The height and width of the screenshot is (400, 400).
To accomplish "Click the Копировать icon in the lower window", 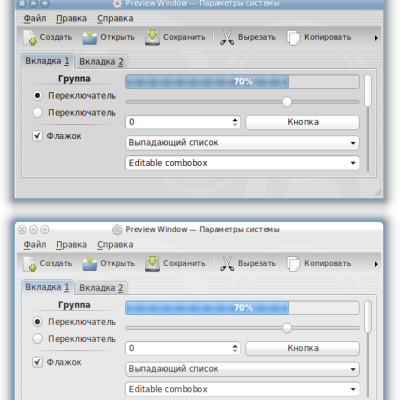I will (x=293, y=264).
